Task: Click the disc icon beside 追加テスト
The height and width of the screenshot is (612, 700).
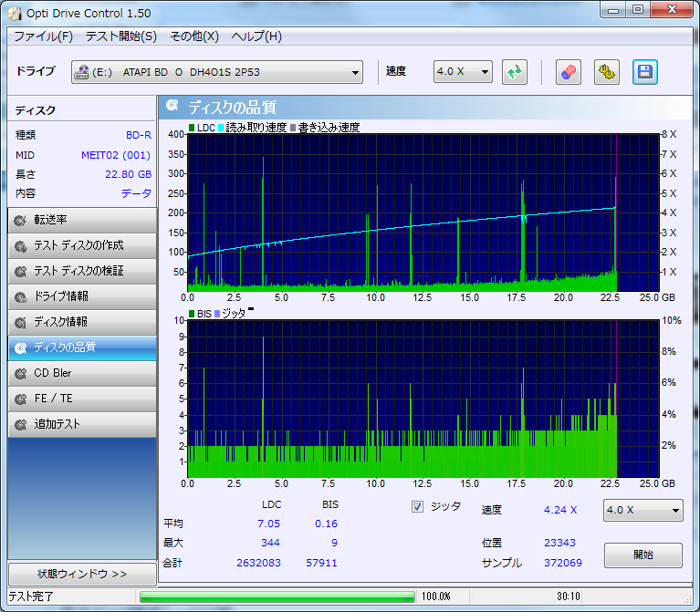Action: click(20, 424)
